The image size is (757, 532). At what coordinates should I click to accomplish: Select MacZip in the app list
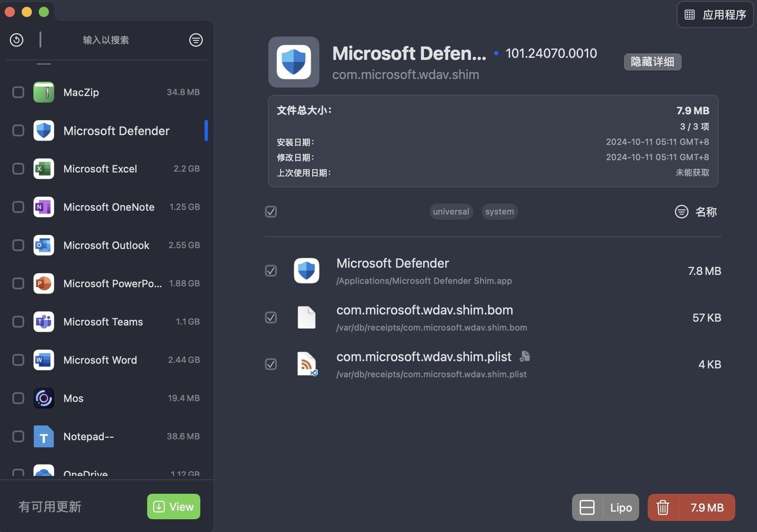[106, 92]
